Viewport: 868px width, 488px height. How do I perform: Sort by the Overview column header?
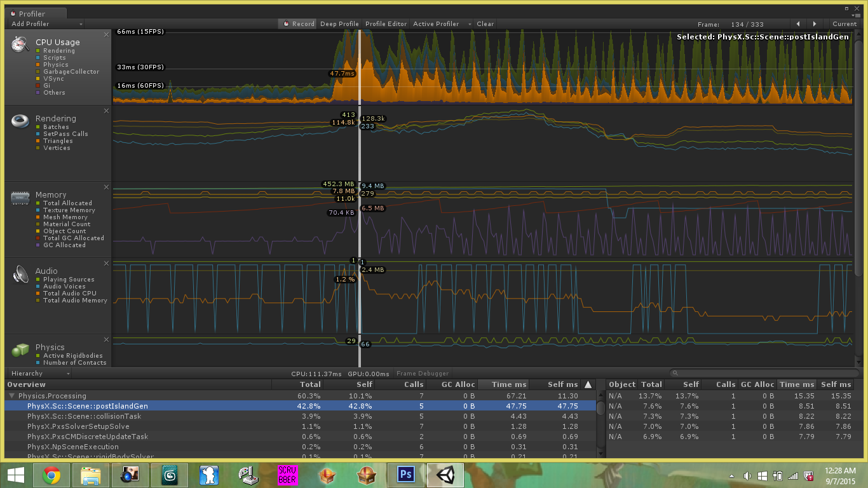[x=139, y=384]
